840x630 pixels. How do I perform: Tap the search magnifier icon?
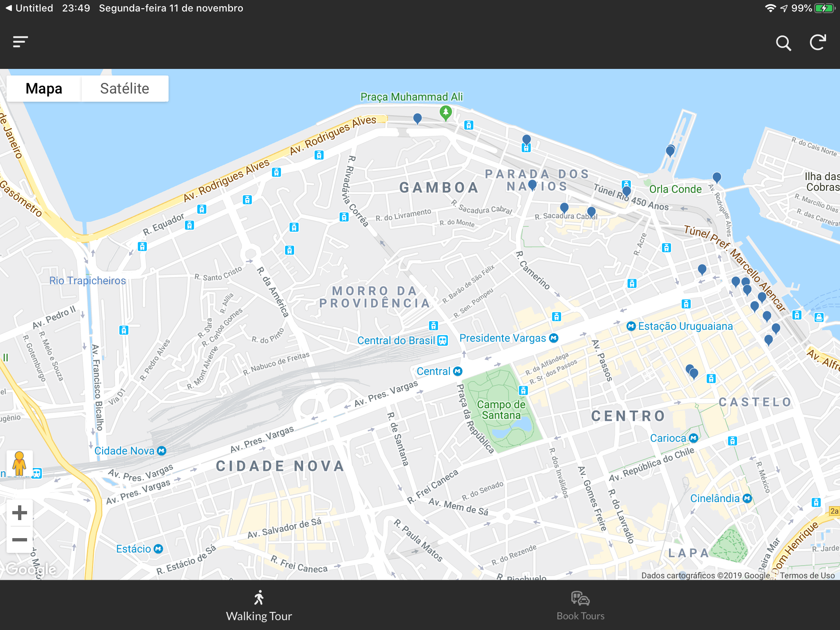point(783,43)
